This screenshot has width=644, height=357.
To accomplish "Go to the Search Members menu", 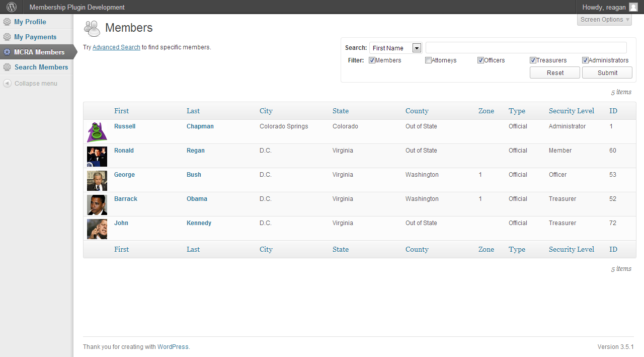I will pyautogui.click(x=41, y=67).
